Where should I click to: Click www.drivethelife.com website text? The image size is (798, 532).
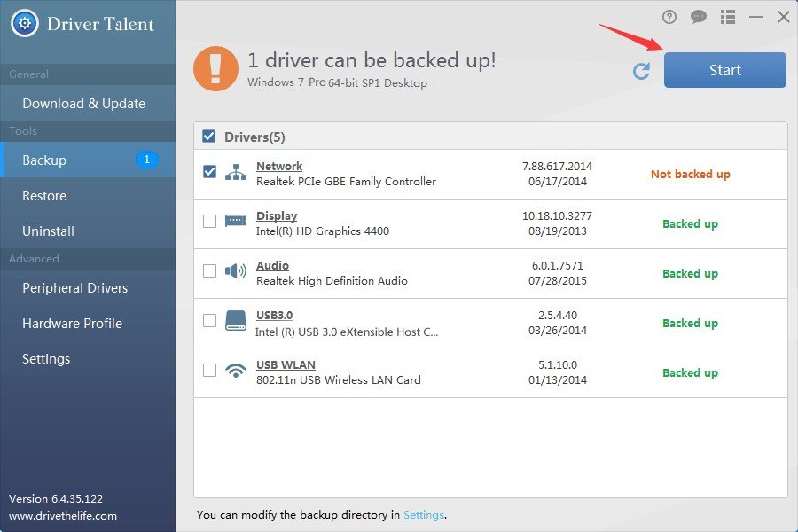pos(63,516)
